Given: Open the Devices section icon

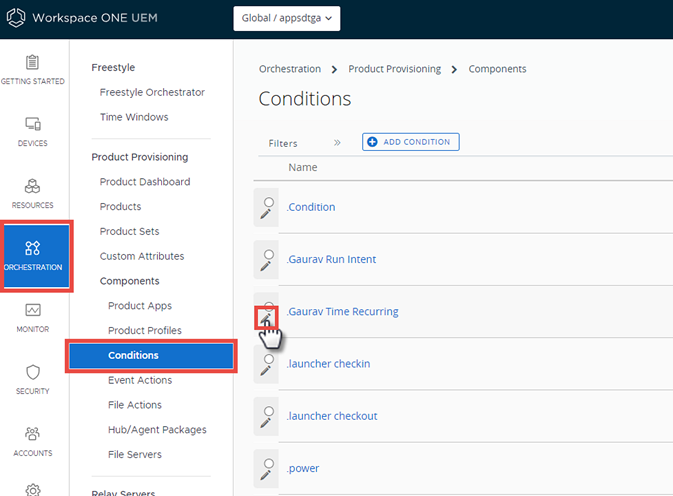Looking at the screenshot, I should [x=33, y=124].
